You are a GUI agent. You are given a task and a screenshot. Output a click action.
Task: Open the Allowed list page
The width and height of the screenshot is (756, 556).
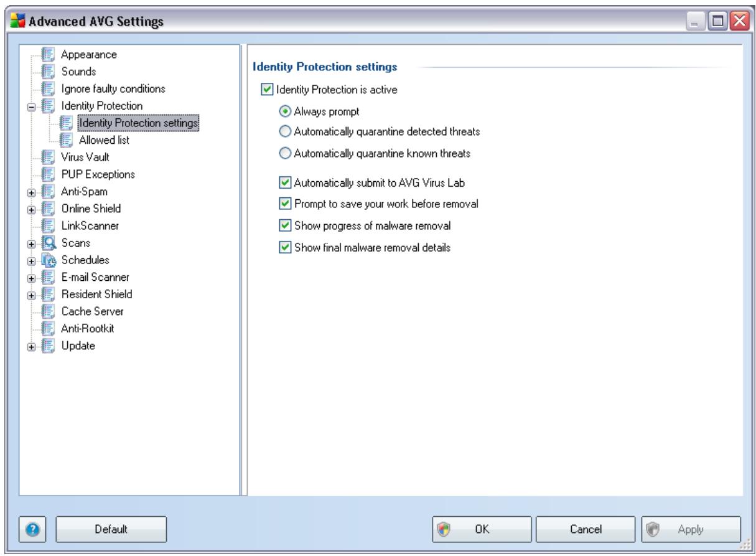pyautogui.click(x=104, y=140)
